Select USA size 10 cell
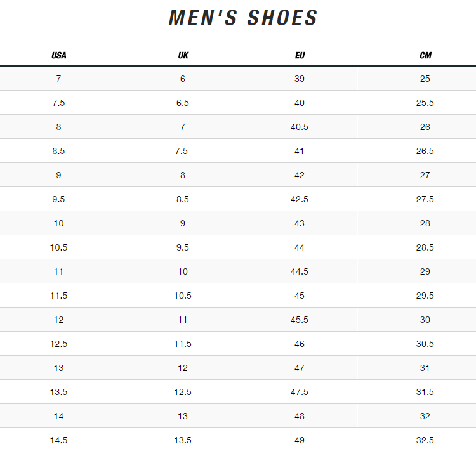Screen dimensions: 476x456 point(58,223)
